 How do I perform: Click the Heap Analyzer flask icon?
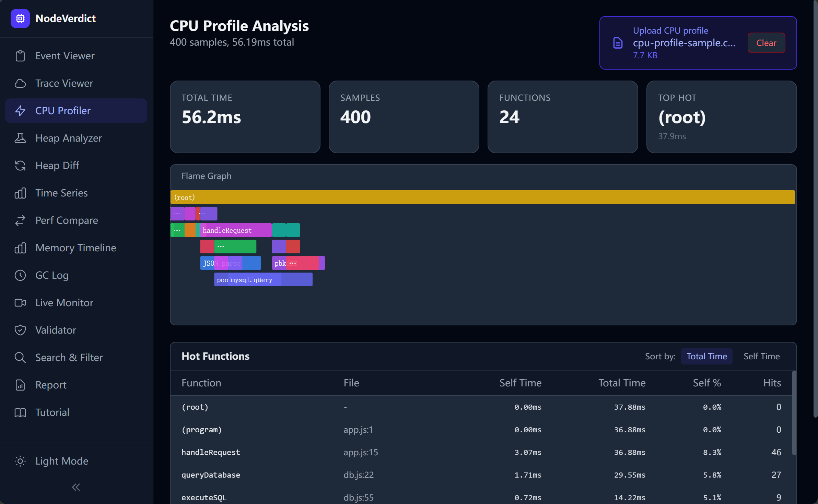(20, 138)
